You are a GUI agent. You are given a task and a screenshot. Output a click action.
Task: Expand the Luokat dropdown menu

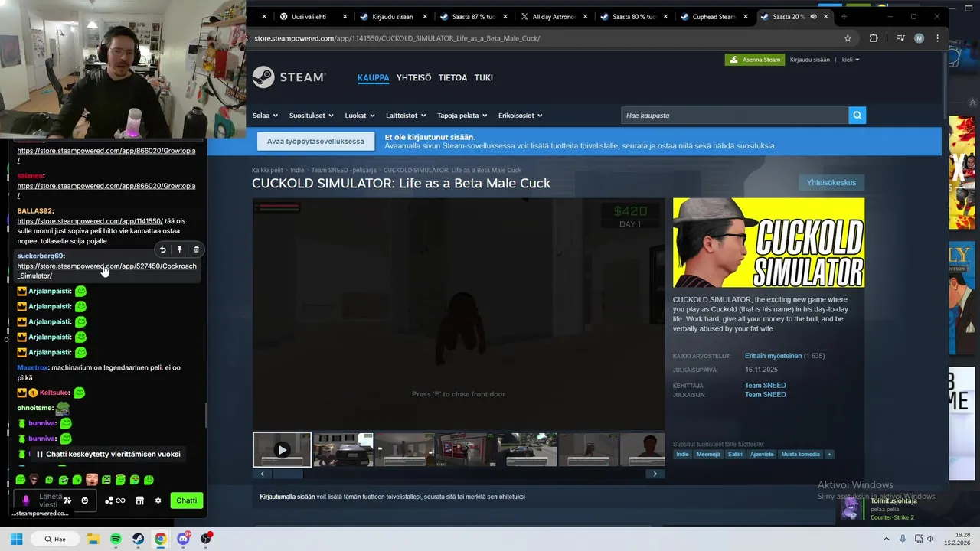click(x=360, y=116)
